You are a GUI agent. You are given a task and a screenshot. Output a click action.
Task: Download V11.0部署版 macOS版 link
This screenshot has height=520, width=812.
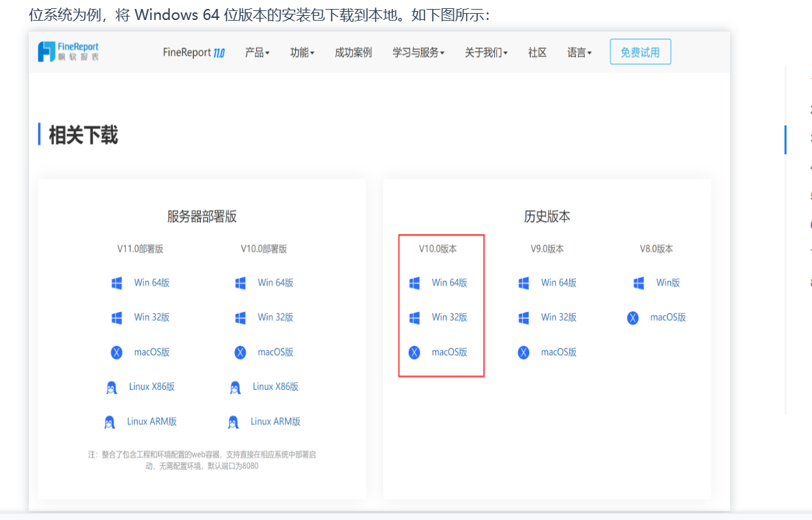click(151, 352)
